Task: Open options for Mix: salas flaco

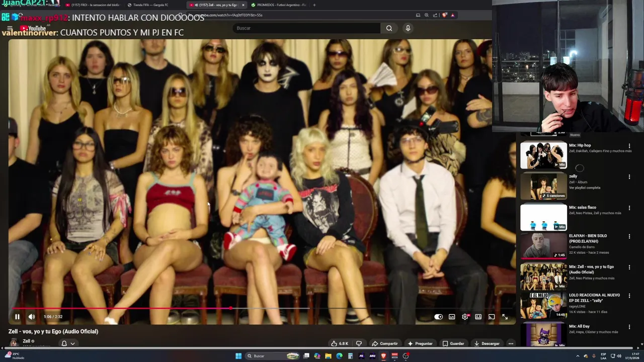Action: point(629,208)
